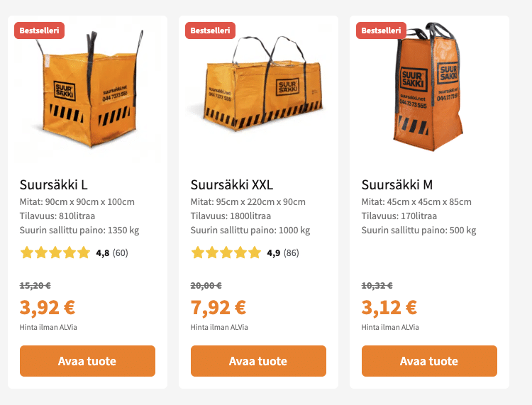Click the star rating for Suursäkki L
The image size is (532, 405).
point(55,253)
